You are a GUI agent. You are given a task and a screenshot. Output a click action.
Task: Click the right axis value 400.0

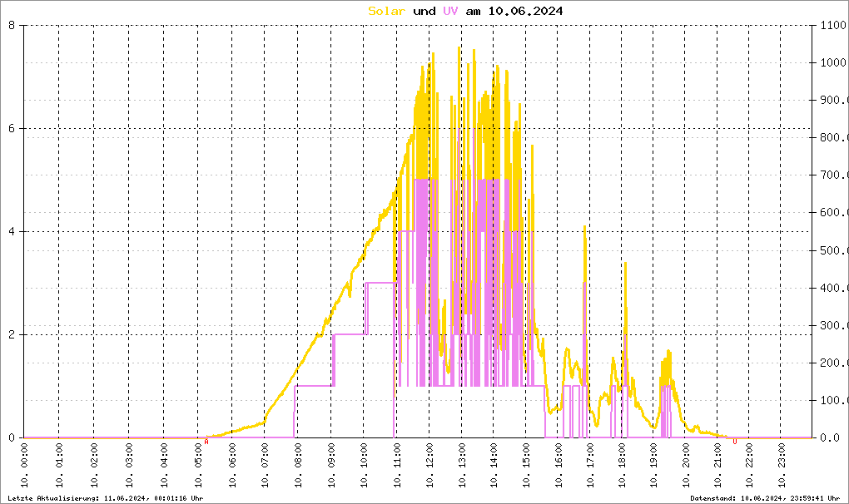834,288
